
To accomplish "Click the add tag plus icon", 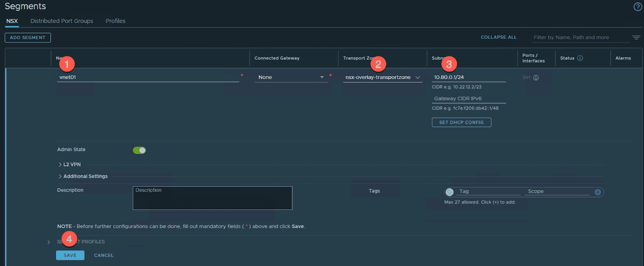I will (x=598, y=192).
